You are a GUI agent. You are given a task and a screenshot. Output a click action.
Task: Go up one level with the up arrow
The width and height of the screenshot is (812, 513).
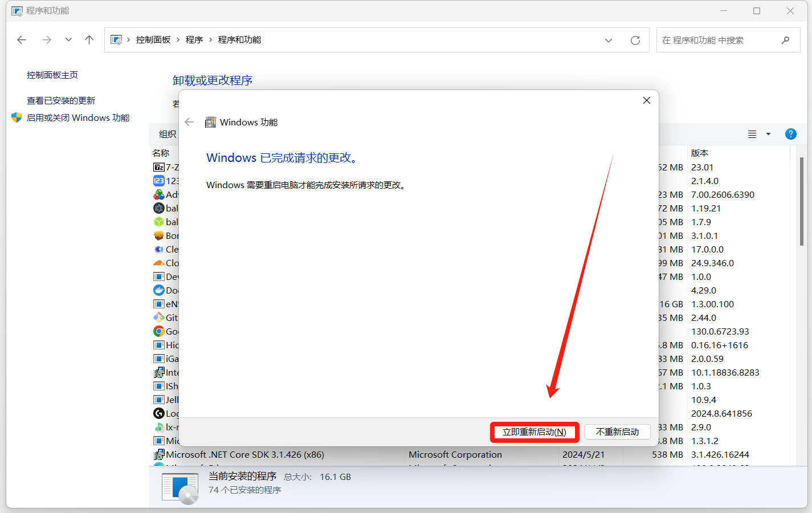click(x=89, y=40)
